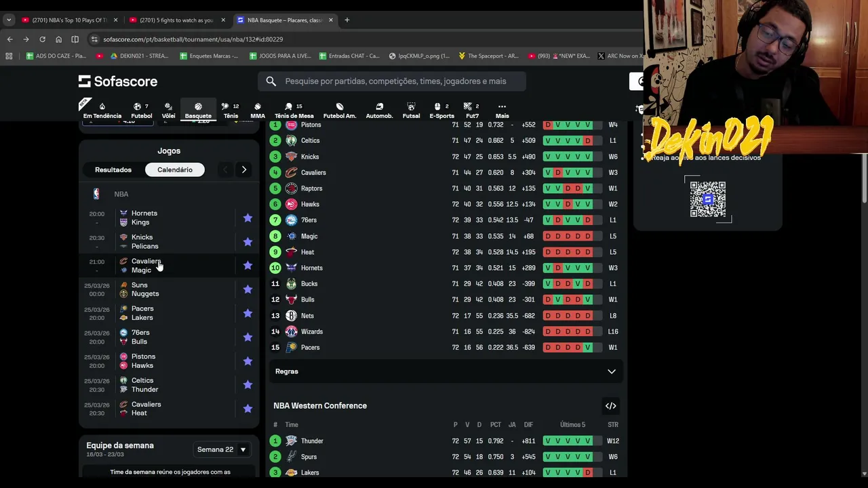Toggle favorite star for Suns vs Nuggets
Image resolution: width=868 pixels, height=488 pixels.
tap(248, 289)
